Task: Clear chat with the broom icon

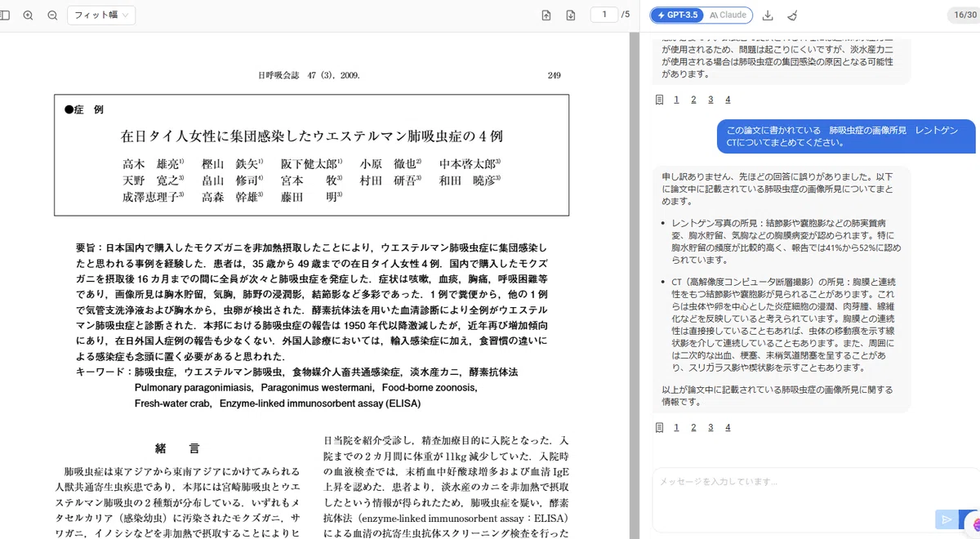Action: [791, 16]
